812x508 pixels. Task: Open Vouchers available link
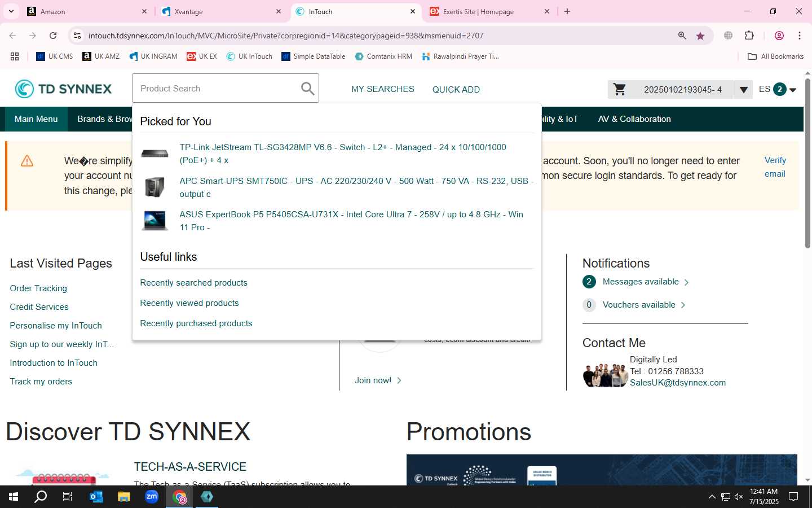pyautogui.click(x=639, y=305)
